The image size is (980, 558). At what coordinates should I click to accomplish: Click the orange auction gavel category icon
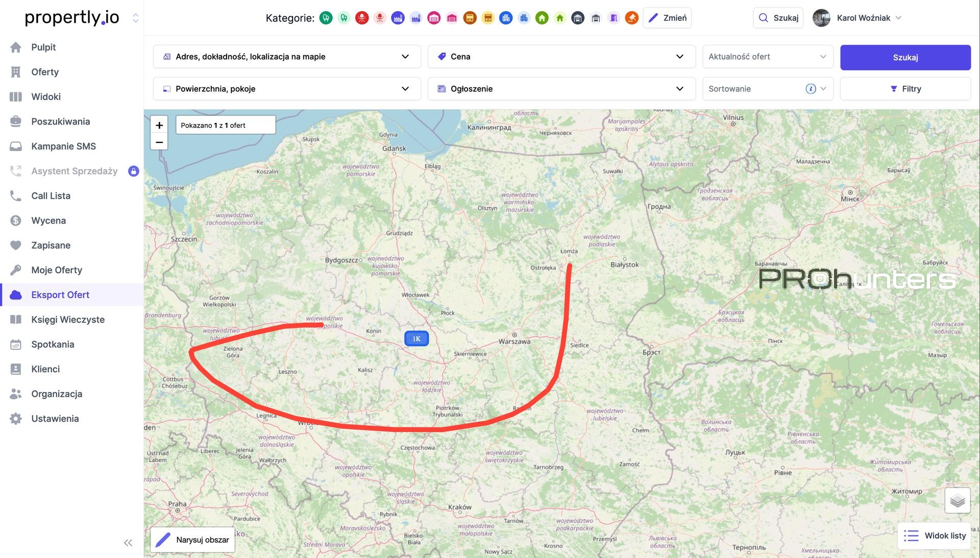(x=631, y=18)
